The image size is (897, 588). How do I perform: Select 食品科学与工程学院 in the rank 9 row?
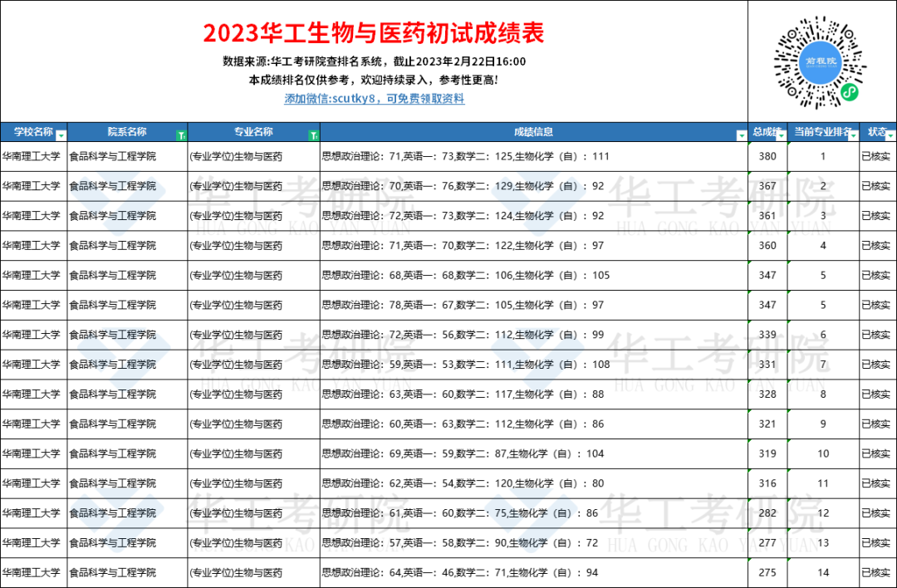tap(127, 424)
